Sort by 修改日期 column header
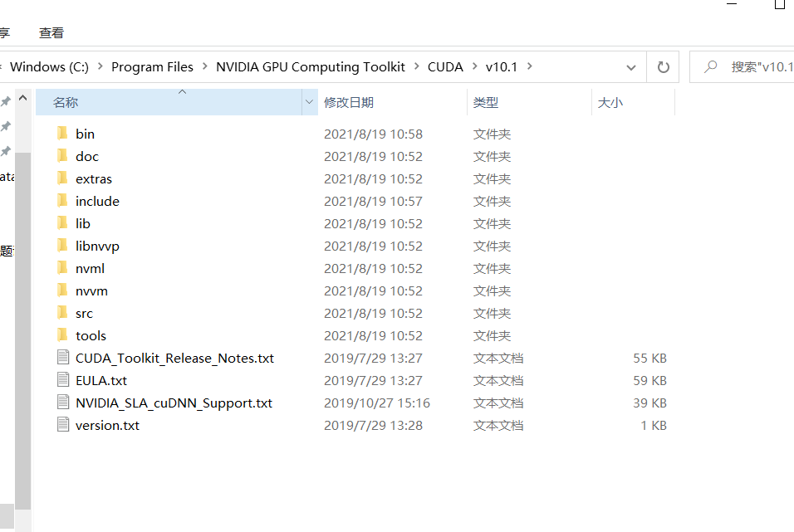This screenshot has height=532, width=794. (393, 102)
